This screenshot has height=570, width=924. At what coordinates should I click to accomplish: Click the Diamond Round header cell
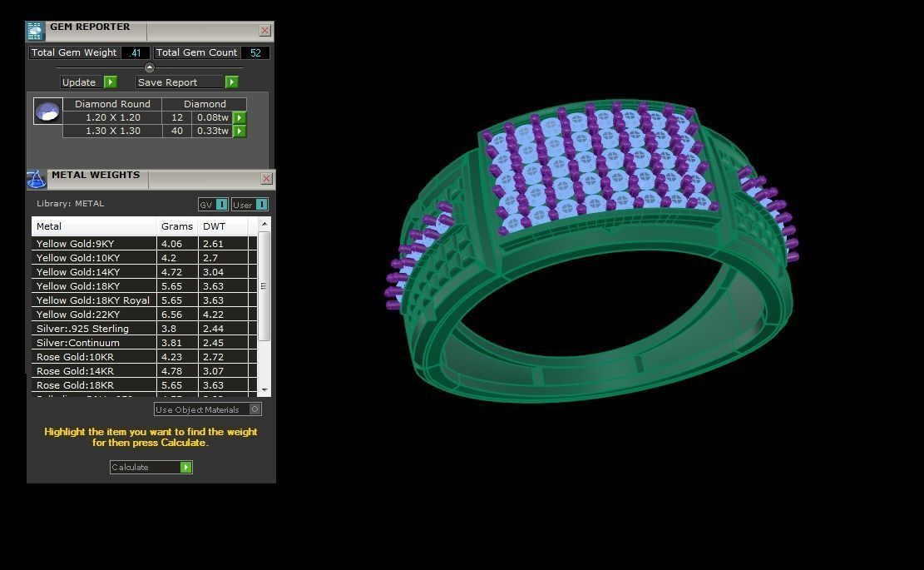(x=112, y=104)
